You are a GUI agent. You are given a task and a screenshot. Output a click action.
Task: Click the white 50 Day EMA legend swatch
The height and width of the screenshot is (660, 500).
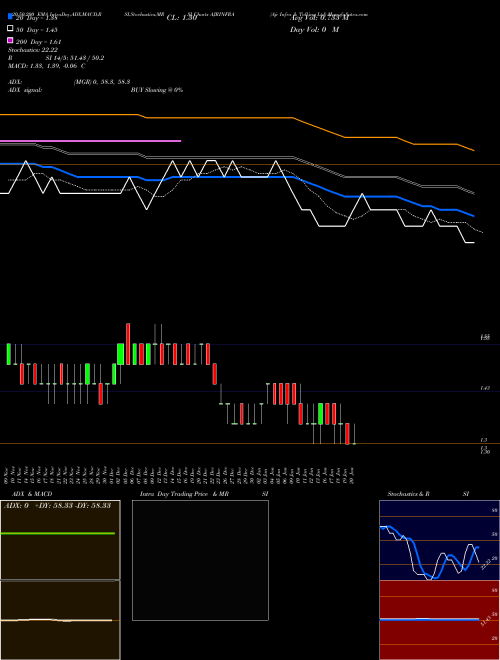[10, 29]
